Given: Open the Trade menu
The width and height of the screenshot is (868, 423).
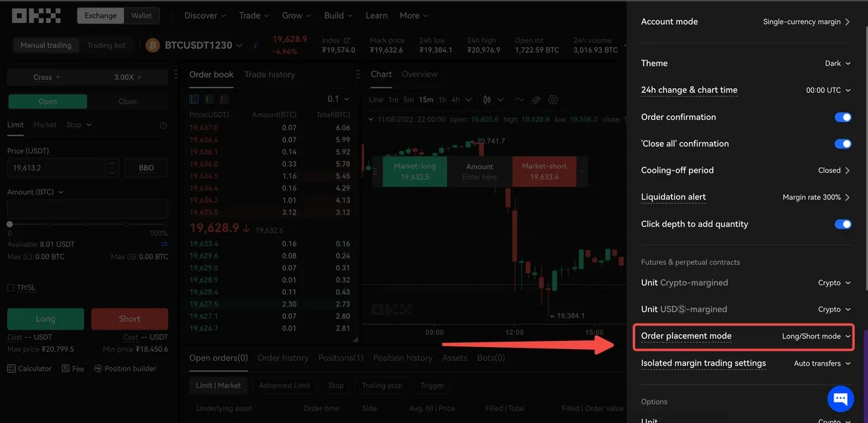Looking at the screenshot, I should click(254, 15).
